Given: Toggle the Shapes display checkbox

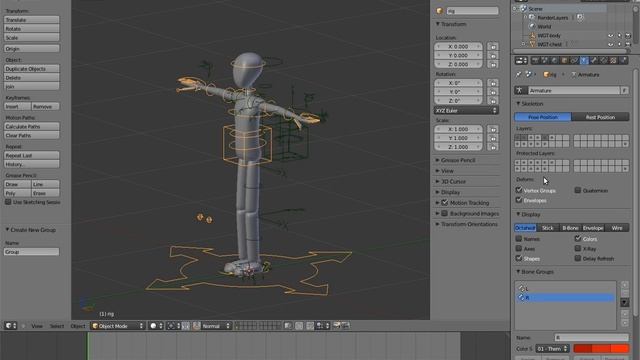Looking at the screenshot, I should (x=519, y=258).
